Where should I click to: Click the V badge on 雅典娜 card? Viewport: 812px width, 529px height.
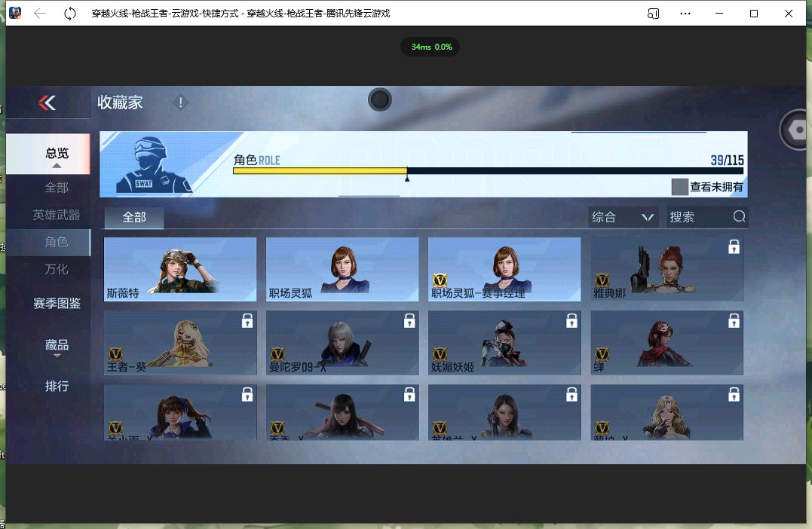pyautogui.click(x=602, y=280)
